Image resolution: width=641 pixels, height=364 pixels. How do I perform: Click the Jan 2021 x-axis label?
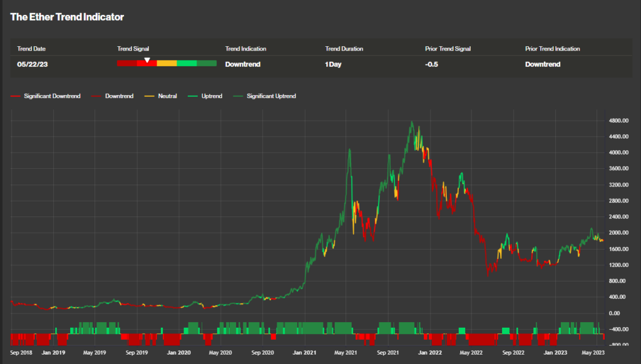tap(305, 353)
